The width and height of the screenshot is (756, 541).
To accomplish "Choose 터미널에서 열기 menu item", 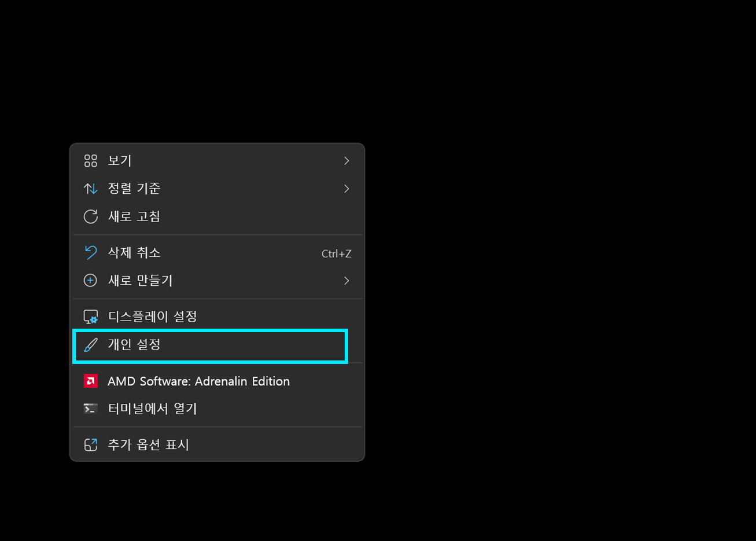I will 217,408.
